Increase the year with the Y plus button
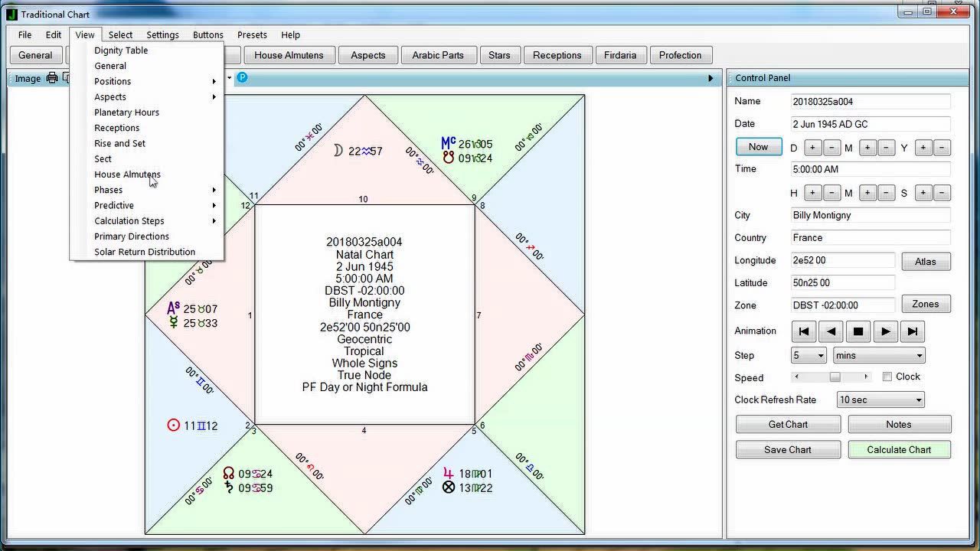 pos(923,148)
